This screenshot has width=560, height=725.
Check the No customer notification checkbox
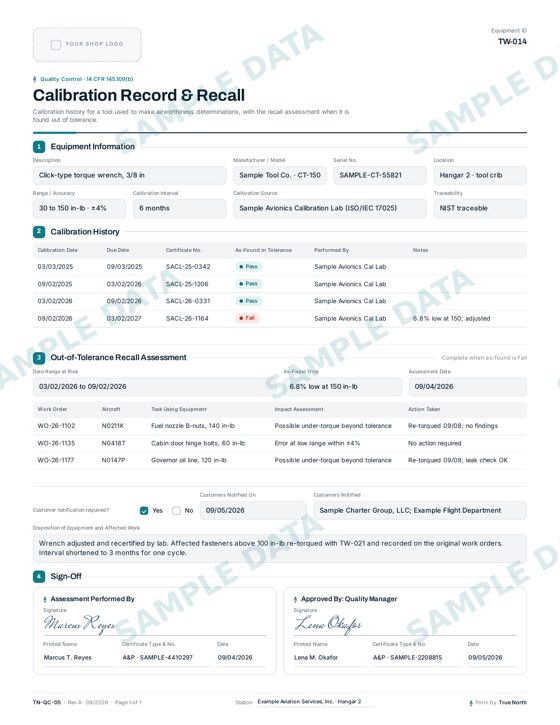click(x=176, y=510)
